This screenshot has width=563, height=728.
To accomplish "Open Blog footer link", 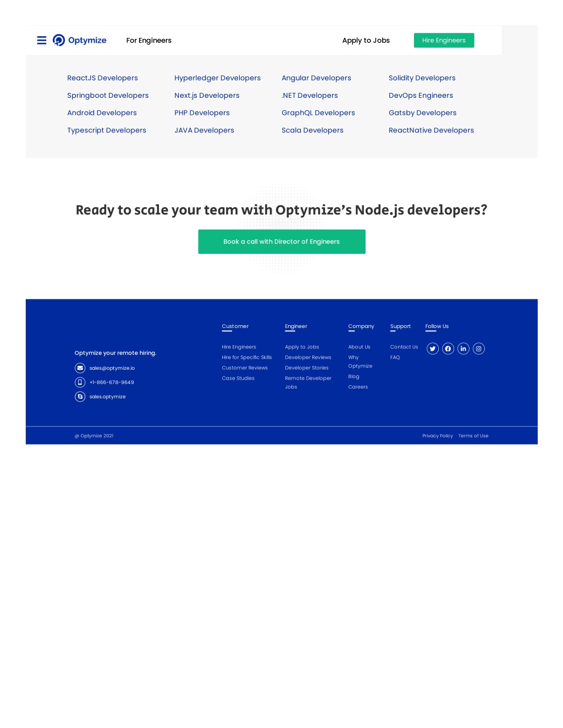I will pyautogui.click(x=354, y=377).
